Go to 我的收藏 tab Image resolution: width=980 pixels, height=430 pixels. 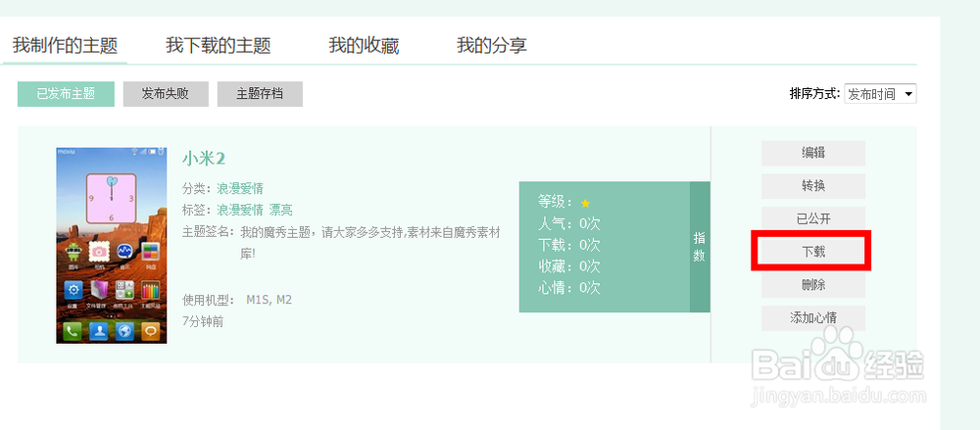[x=364, y=46]
